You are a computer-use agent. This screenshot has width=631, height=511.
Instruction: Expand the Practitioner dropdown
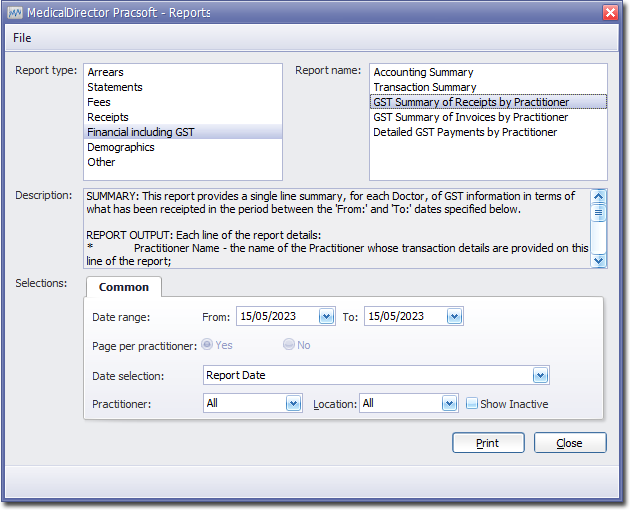point(293,403)
